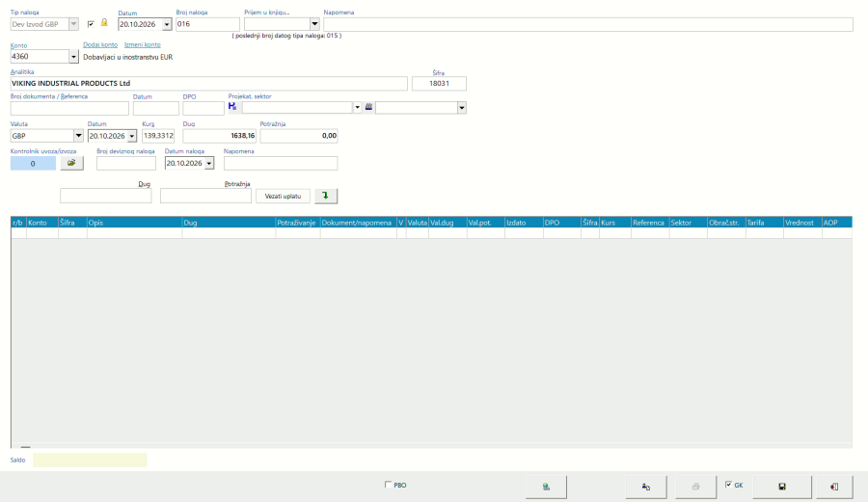This screenshot has height=502, width=868.
Task: Click the Kurs field showing 139,3312
Action: [x=158, y=136]
